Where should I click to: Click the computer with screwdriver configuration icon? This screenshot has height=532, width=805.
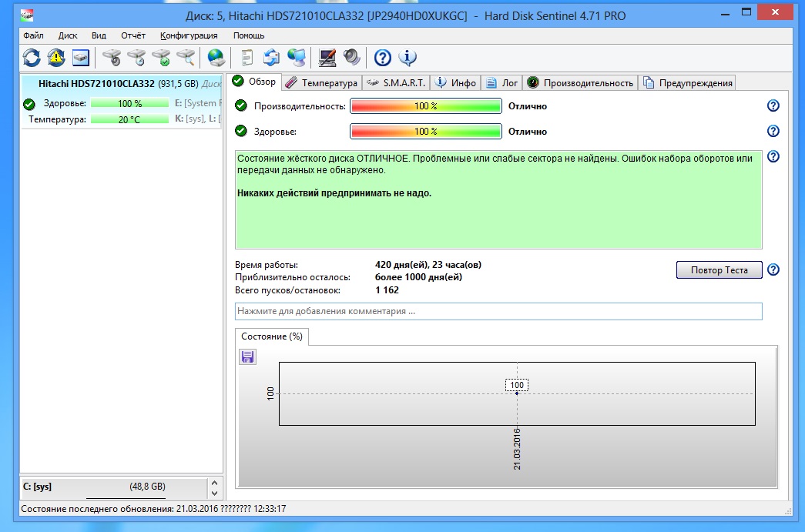click(327, 58)
